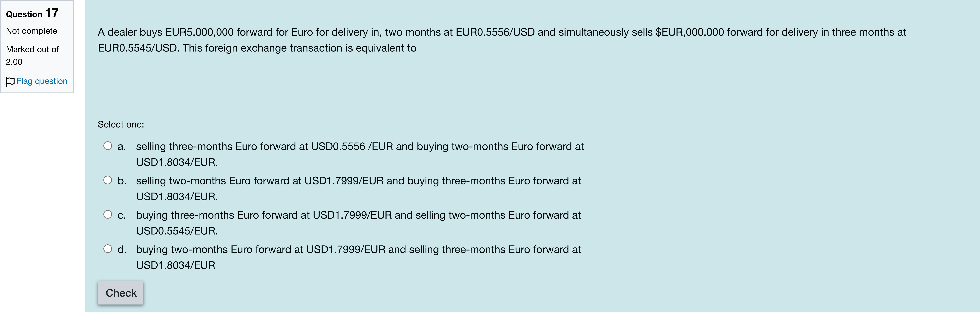Choose radio button for option b

[x=108, y=180]
